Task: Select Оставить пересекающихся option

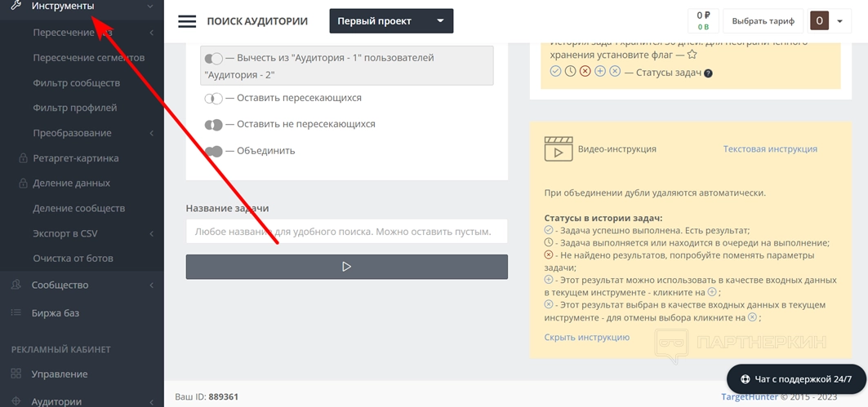Action: [x=283, y=98]
